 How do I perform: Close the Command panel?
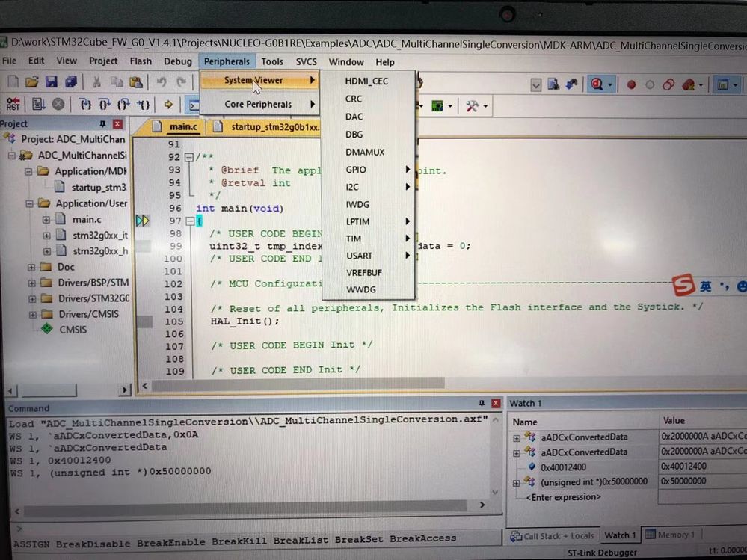pyautogui.click(x=496, y=403)
